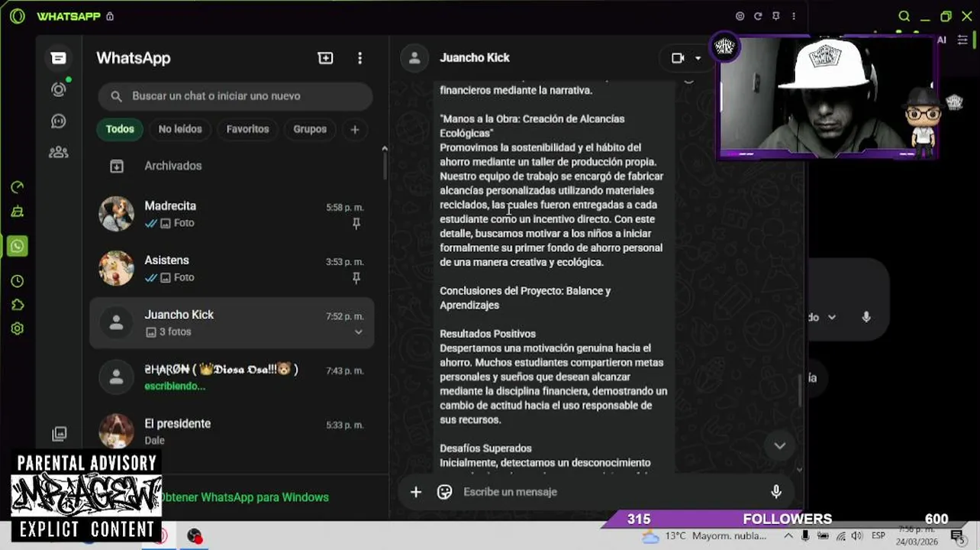Image resolution: width=980 pixels, height=550 pixels.
Task: Open the media gallery icon near bottom-left
Action: (59, 434)
